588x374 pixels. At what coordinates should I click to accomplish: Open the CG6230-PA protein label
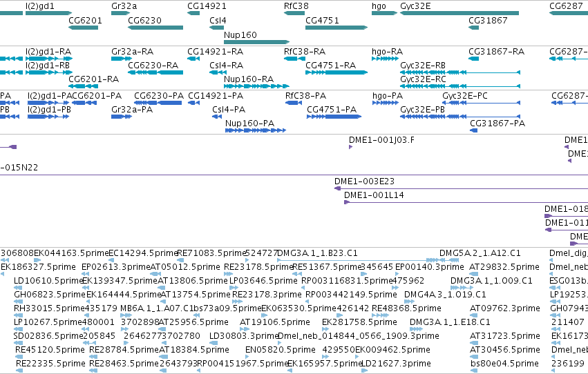[x=159, y=95]
